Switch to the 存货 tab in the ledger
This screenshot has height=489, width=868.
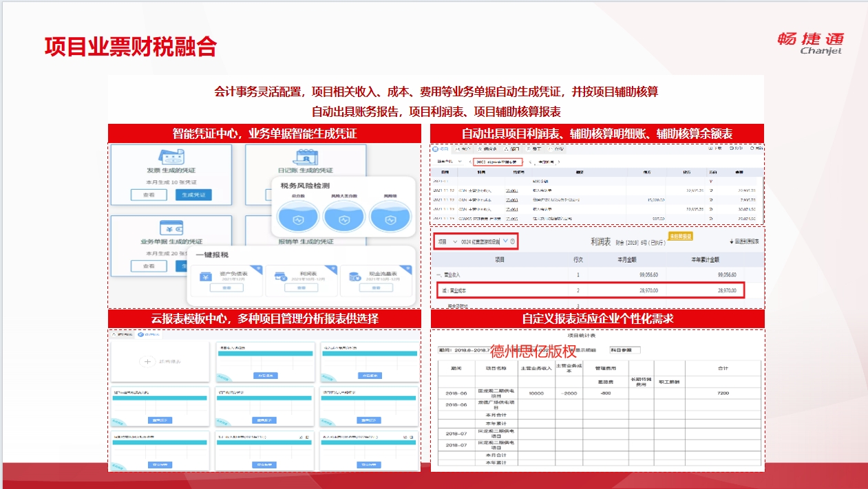click(555, 149)
